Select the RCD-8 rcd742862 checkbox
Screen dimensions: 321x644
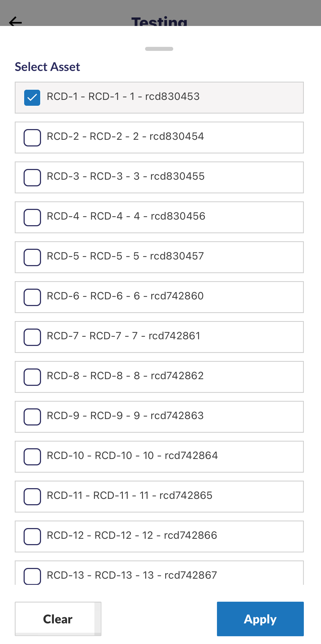[x=32, y=377]
